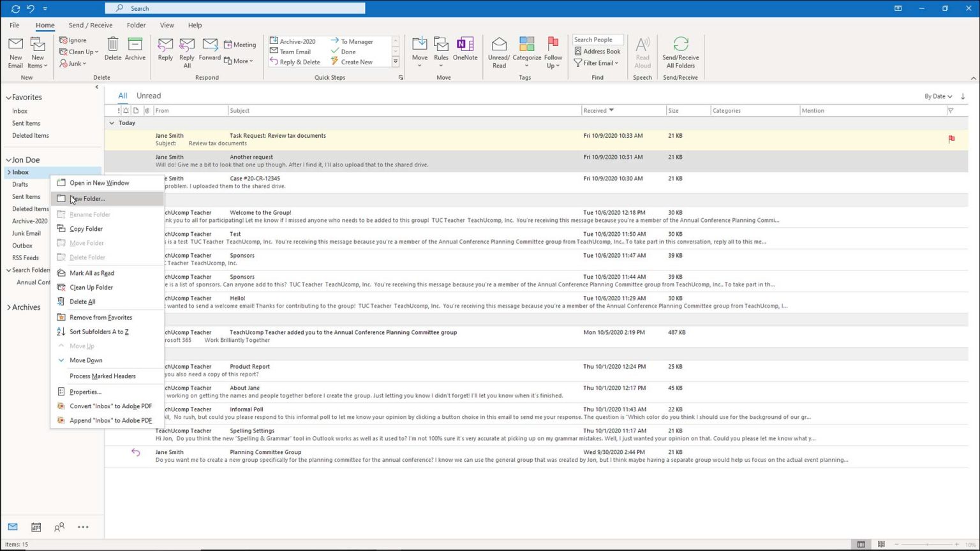
Task: Show Unread messages only
Action: click(149, 96)
